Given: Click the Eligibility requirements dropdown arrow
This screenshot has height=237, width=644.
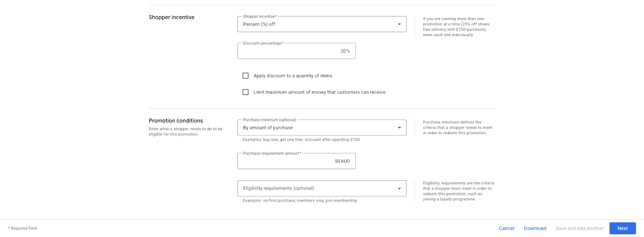Looking at the screenshot, I should (x=399, y=188).
